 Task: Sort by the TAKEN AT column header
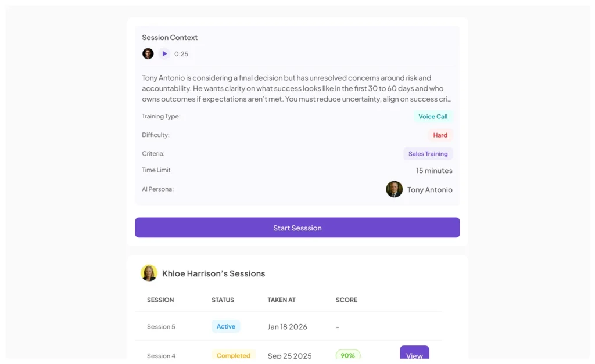click(x=281, y=300)
